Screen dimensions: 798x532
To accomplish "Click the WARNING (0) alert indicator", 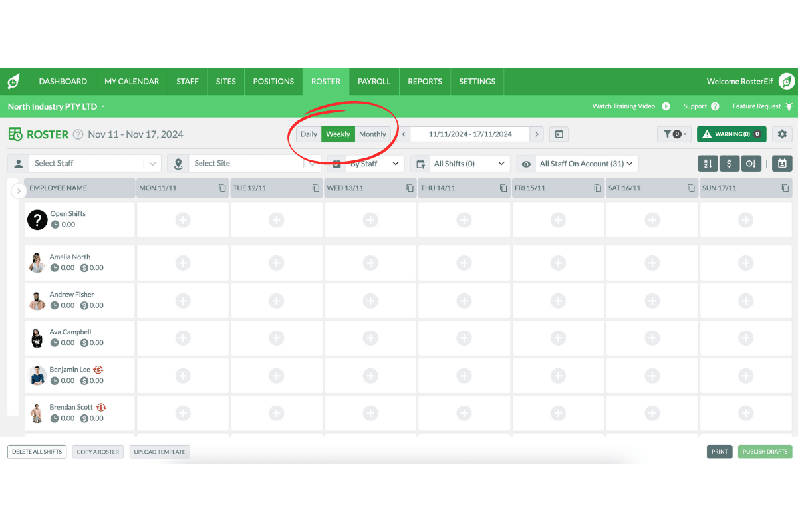I will 731,134.
